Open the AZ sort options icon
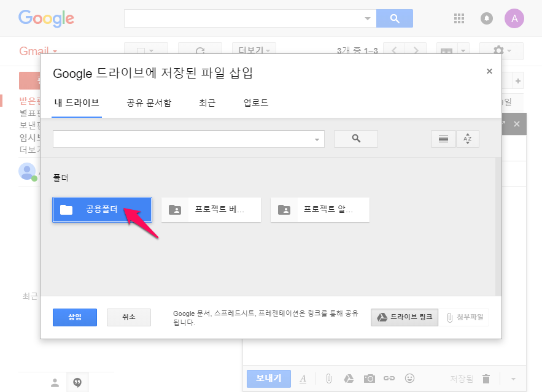This screenshot has height=392, width=542. 467,139
